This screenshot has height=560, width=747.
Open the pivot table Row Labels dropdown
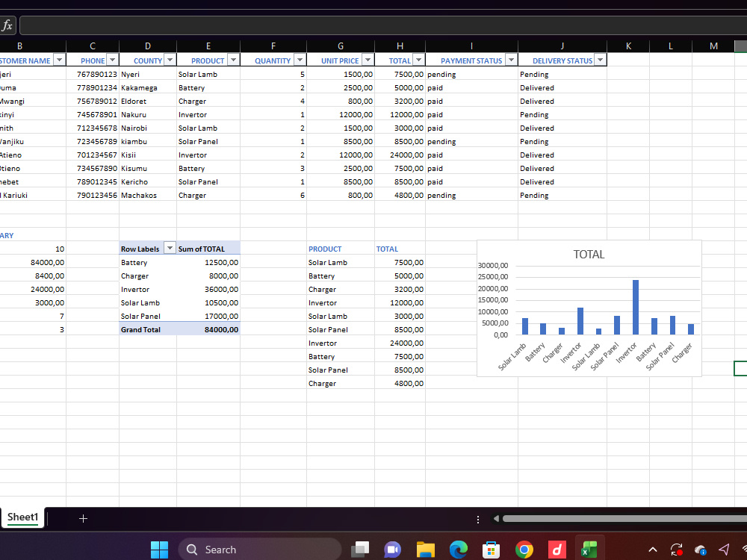coord(170,248)
